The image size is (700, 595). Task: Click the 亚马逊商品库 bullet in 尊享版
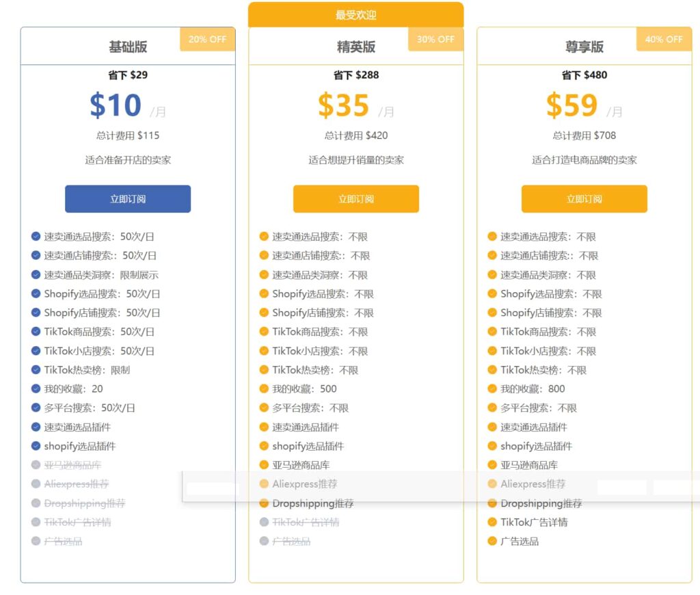(x=527, y=465)
